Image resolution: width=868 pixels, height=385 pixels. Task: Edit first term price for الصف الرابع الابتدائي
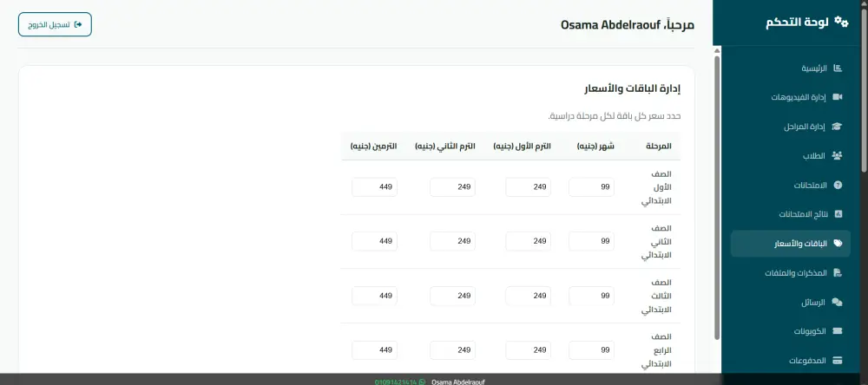coord(528,350)
